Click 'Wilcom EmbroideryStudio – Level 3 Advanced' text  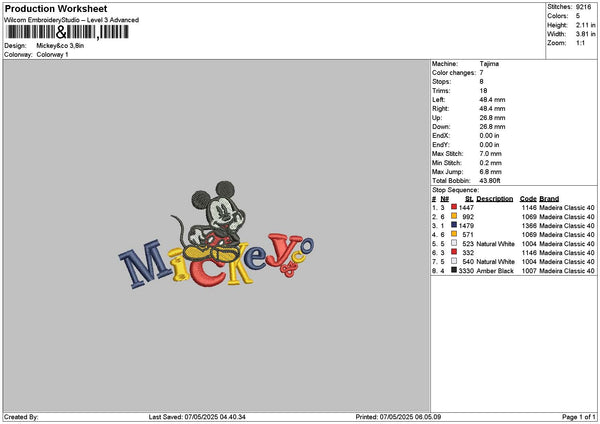pyautogui.click(x=72, y=20)
